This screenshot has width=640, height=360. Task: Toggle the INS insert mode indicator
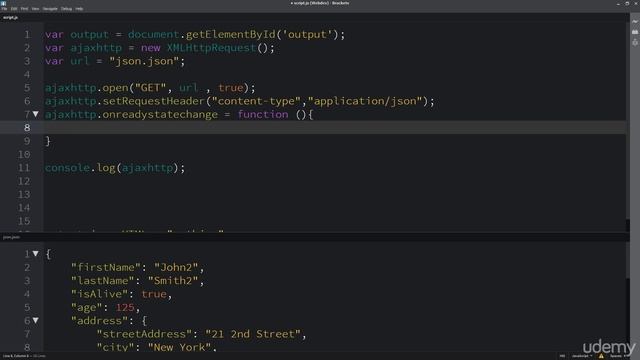[x=562, y=356]
